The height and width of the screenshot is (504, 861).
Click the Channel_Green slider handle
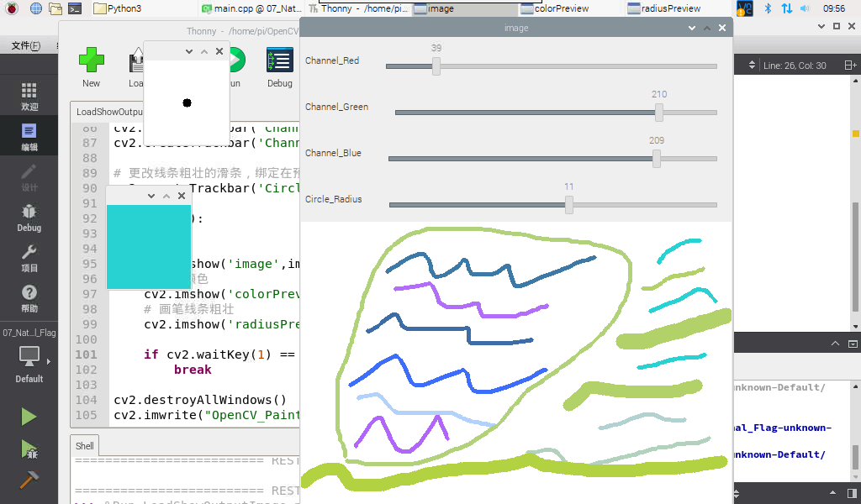point(659,113)
